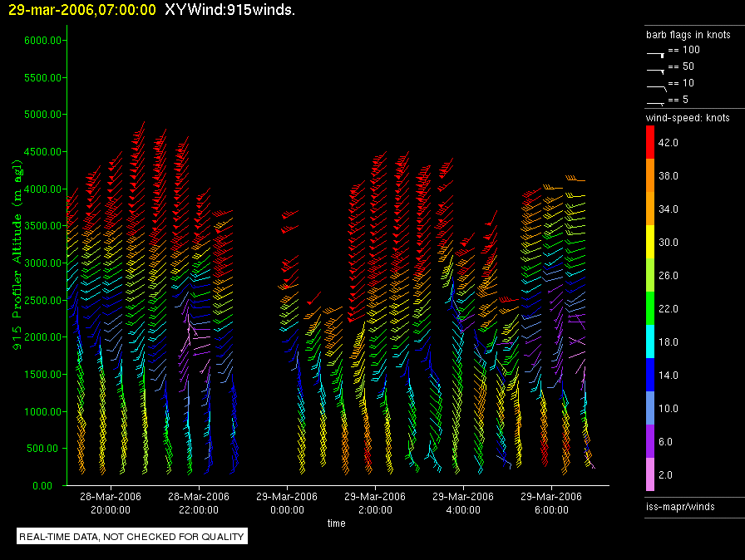The width and height of the screenshot is (745, 560).
Task: Click the wind-speed: knots legend heading
Action: pos(688,118)
